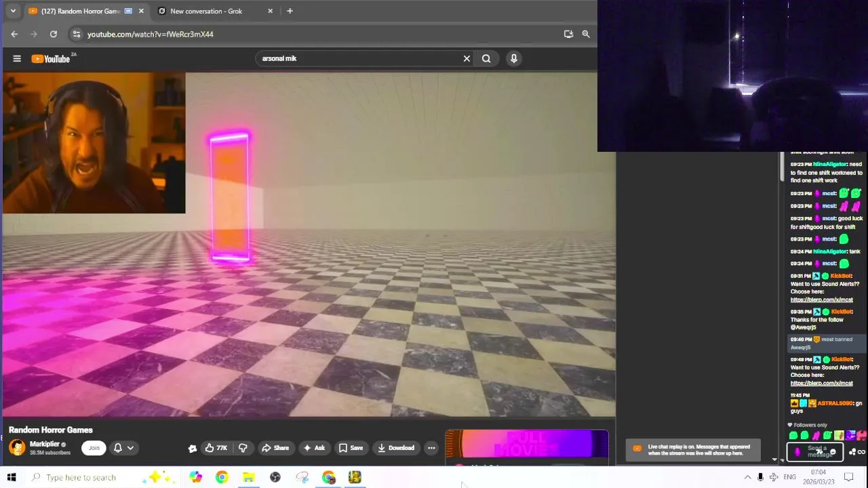Open the last blerp.com/x/mcst chat link
Viewport: 868px width, 488px height.
pos(821,383)
